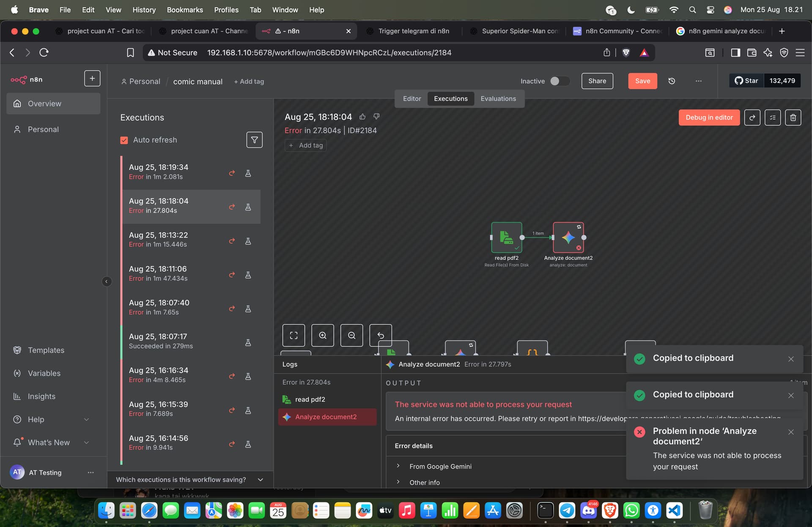
Task: Click the Analyze document2 Gemini node
Action: point(568,238)
